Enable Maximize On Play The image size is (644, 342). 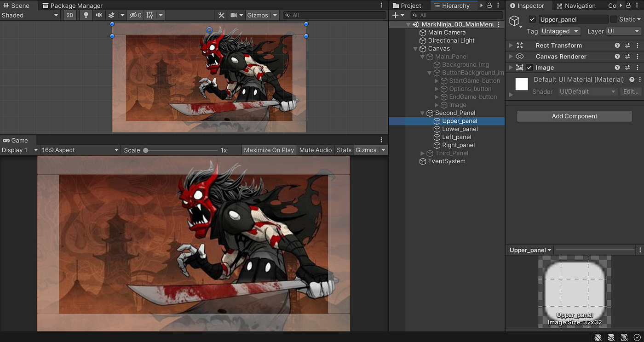point(269,150)
